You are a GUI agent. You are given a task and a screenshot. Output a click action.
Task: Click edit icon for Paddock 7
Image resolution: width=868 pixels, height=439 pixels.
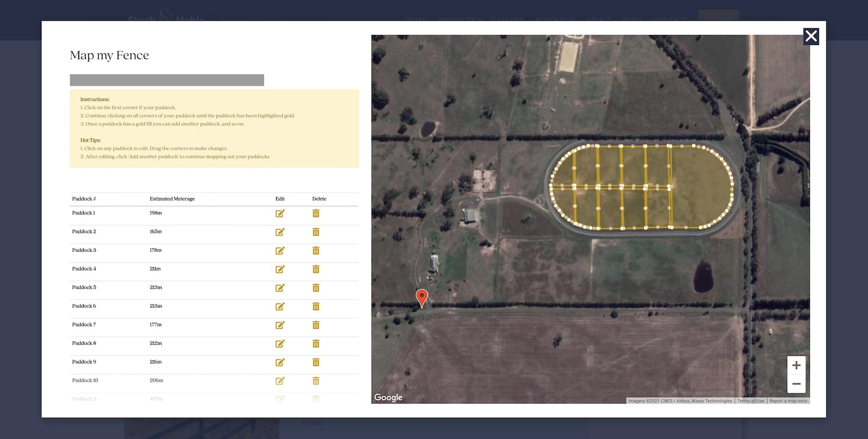click(x=280, y=325)
